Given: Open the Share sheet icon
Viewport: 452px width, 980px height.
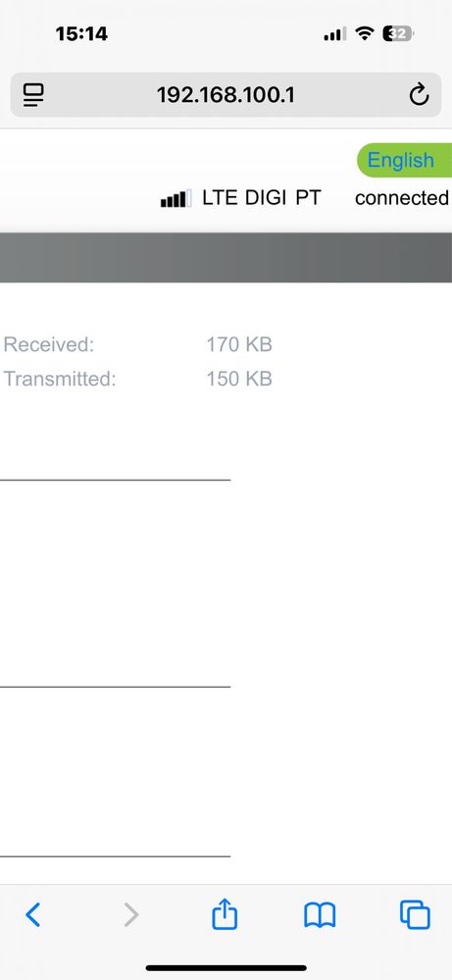Looking at the screenshot, I should [x=225, y=913].
